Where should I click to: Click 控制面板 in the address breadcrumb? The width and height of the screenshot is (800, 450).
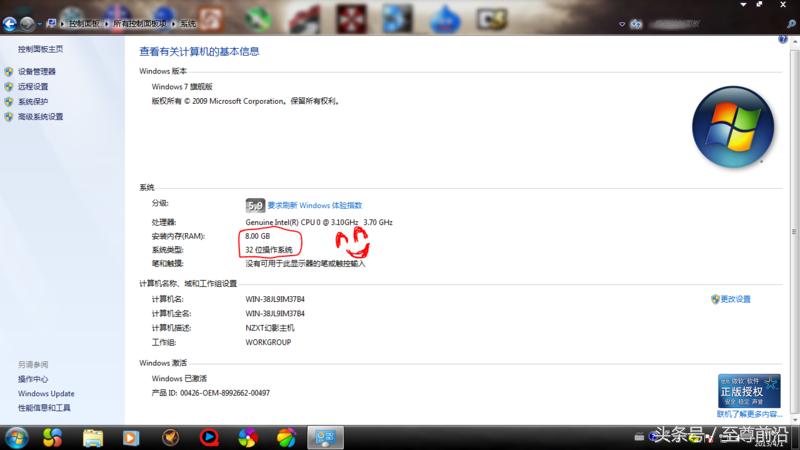(84, 23)
